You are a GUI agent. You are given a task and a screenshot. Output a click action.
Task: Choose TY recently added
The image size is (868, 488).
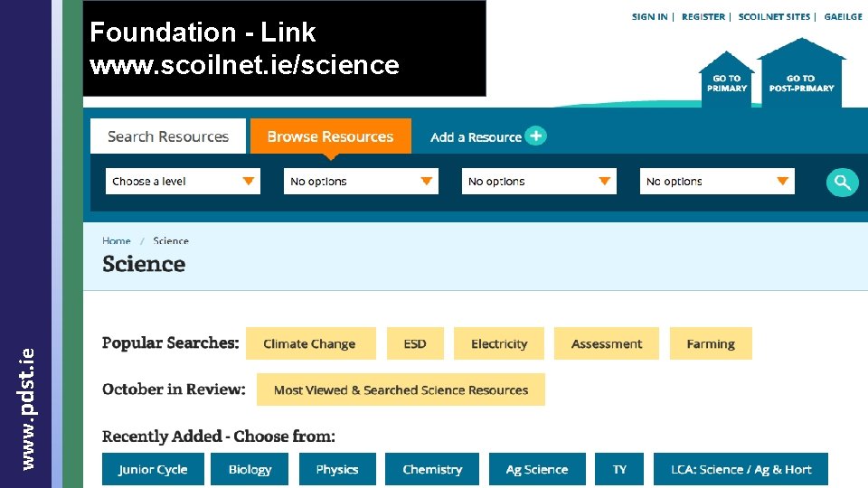[619, 469]
